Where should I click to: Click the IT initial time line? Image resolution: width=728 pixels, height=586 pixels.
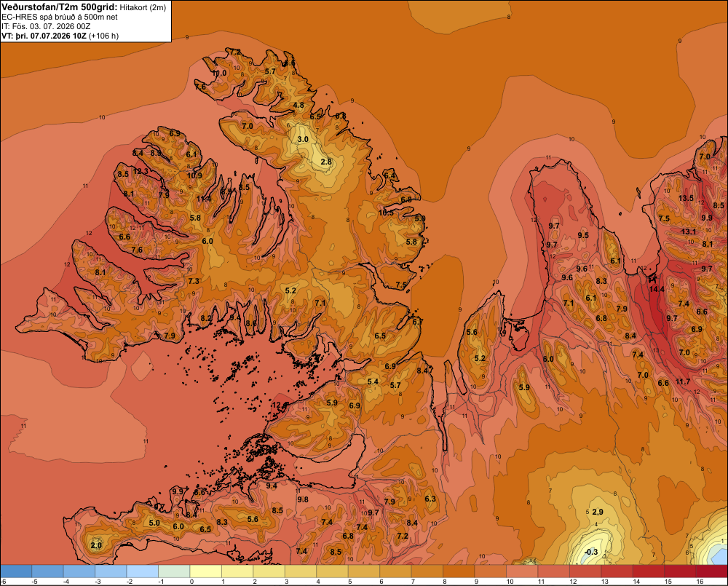coord(46,26)
